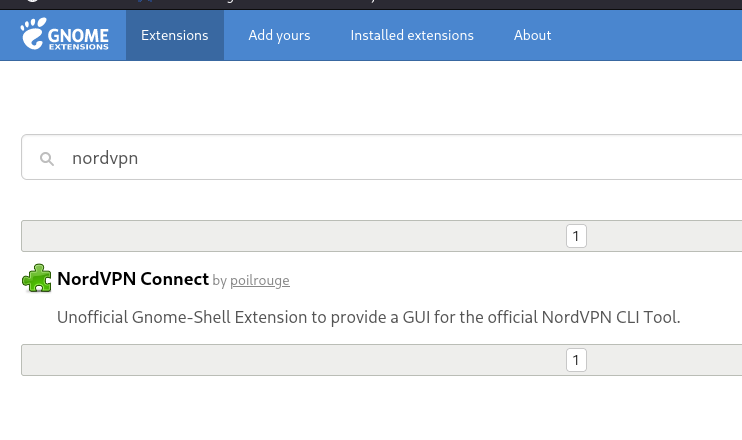Select page 1 in the top pagination
Screen dimensions: 742x440
coord(576,236)
